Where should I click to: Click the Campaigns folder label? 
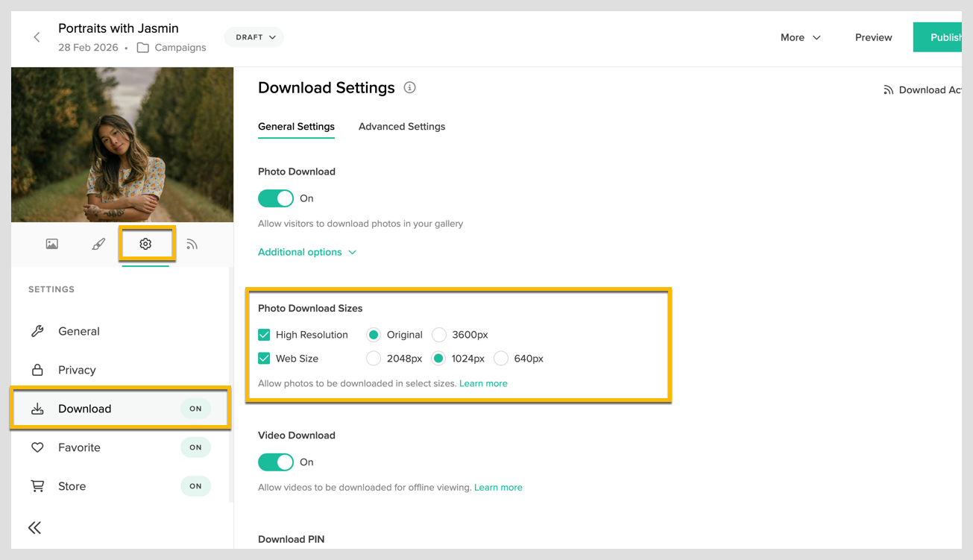pyautogui.click(x=180, y=47)
